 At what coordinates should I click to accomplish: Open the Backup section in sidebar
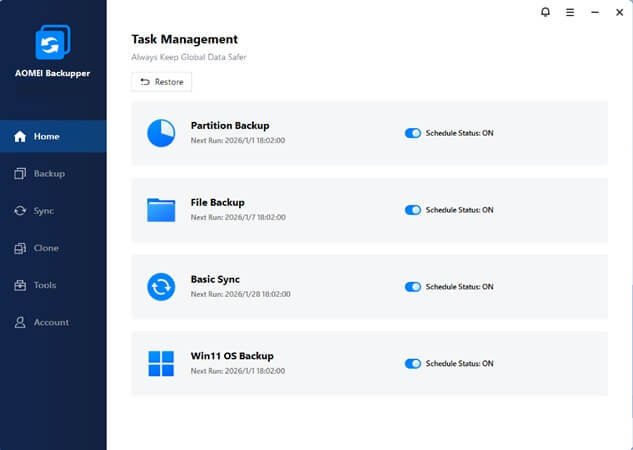(x=48, y=173)
